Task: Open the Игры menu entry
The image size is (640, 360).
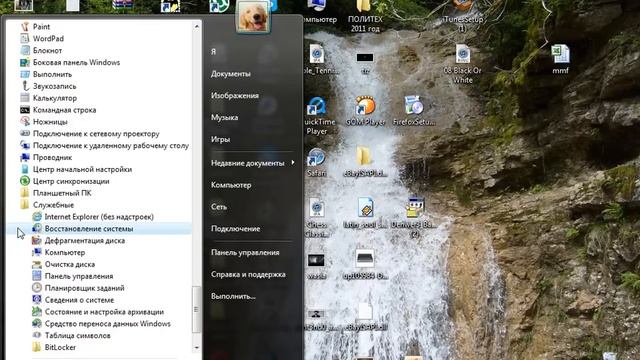Action: (x=220, y=139)
